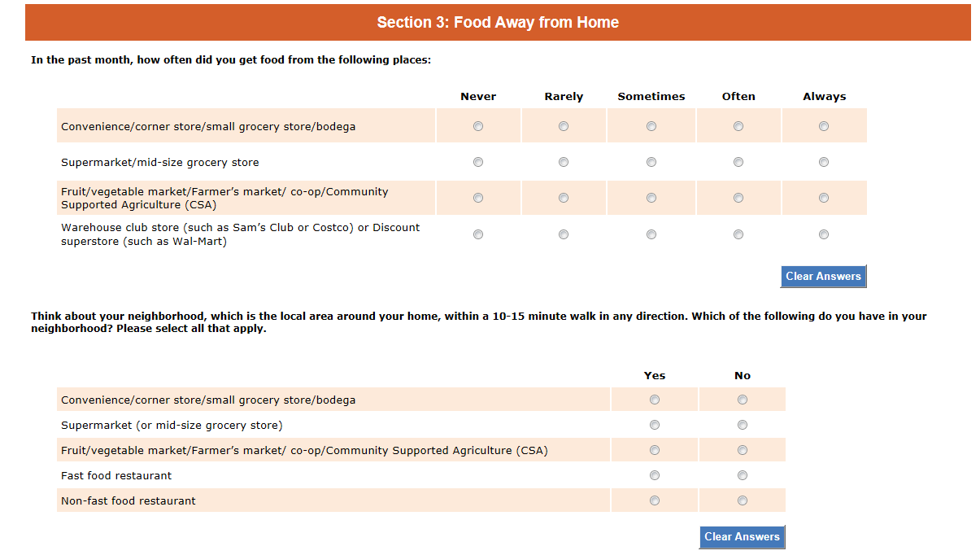Mark Often for Fruit/vegetable market frequency
Image resolution: width=980 pixels, height=555 pixels.
tap(738, 198)
